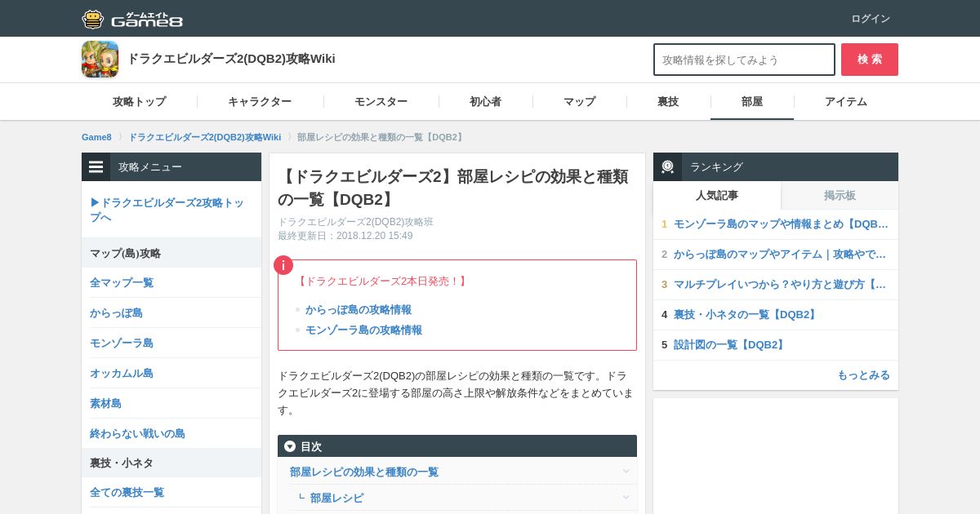Screen dimensions: 980x514
Task: Open the オッカムル島 sidebar link
Action: coord(122,373)
